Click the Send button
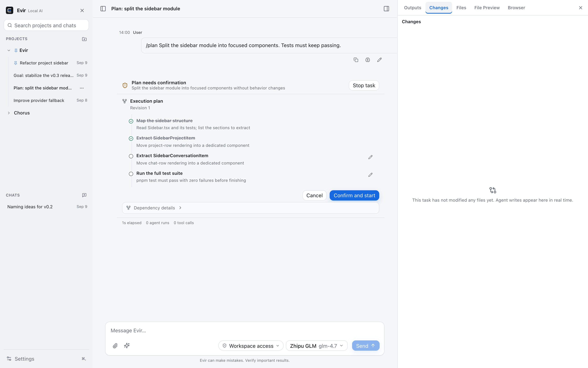Viewport: 588px width, 368px height. [366, 346]
